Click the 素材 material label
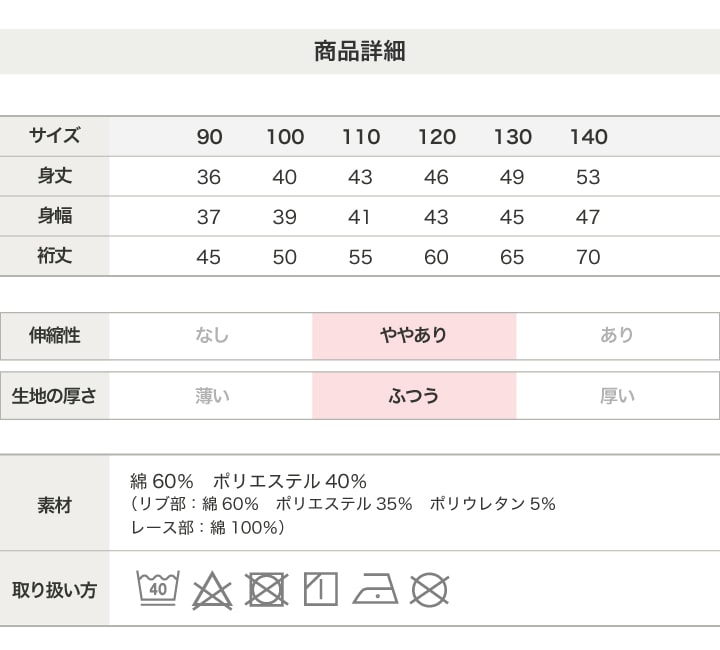Viewport: 720px width, 650px height. pos(55,504)
